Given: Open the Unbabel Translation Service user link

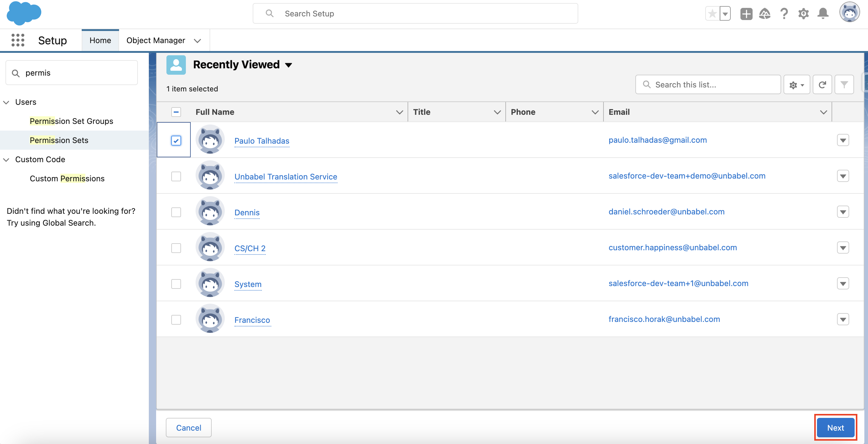Looking at the screenshot, I should point(286,176).
